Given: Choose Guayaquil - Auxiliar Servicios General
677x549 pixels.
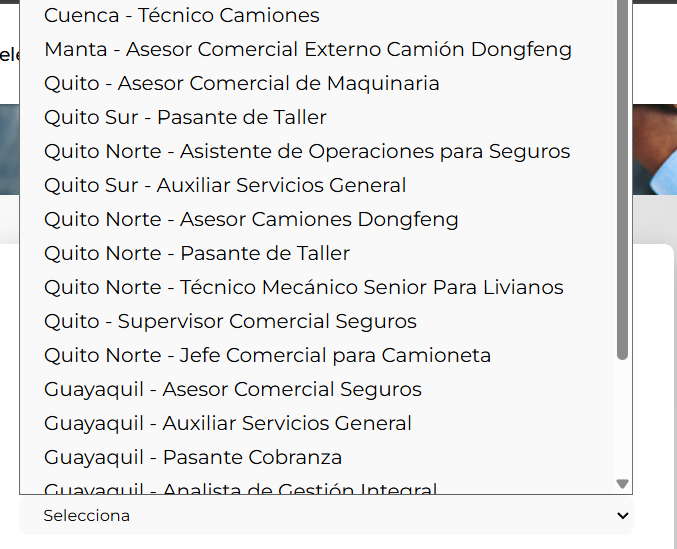Looking at the screenshot, I should pos(228,423).
